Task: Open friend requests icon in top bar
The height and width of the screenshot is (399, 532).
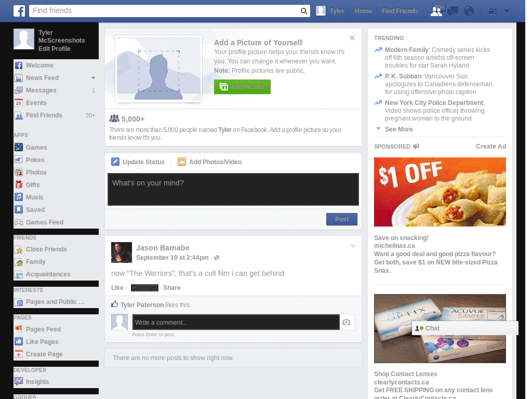Action: [x=436, y=11]
